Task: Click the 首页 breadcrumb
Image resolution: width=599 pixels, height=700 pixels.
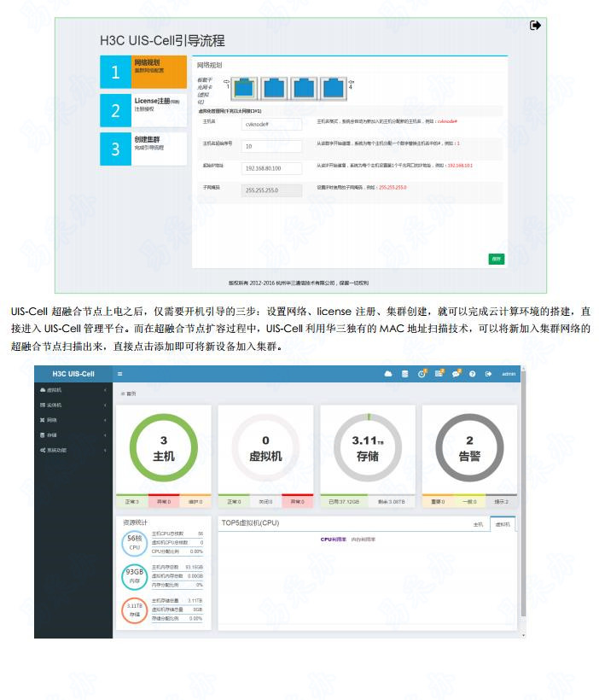Action: [129, 394]
